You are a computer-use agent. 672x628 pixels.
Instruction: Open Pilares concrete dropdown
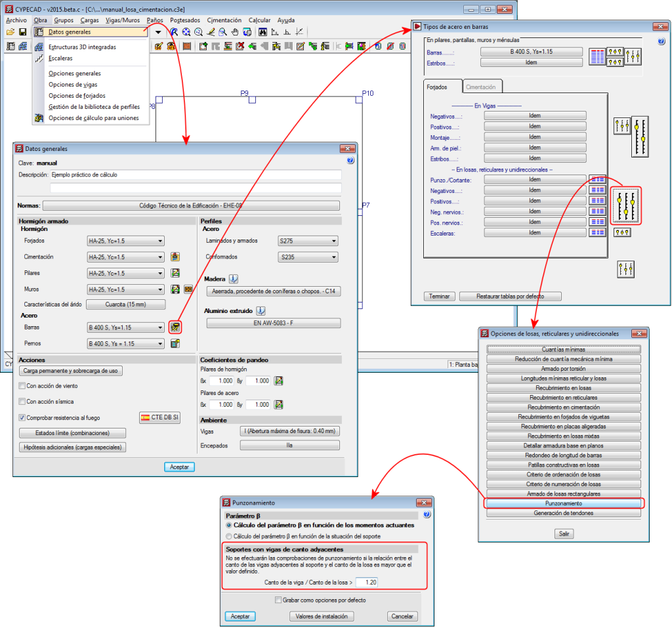coord(125,274)
